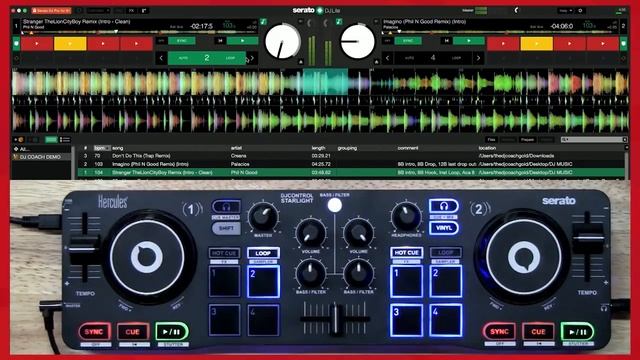Select deck 1 cue point mode icon
Image resolution: width=640 pixels, height=360 pixels.
(16, 43)
